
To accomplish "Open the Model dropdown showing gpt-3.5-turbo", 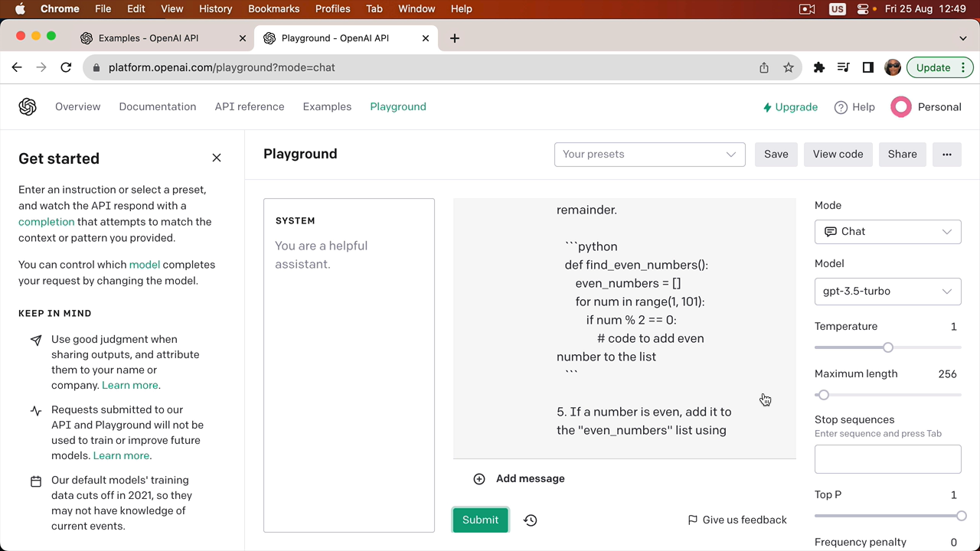I will 887,291.
